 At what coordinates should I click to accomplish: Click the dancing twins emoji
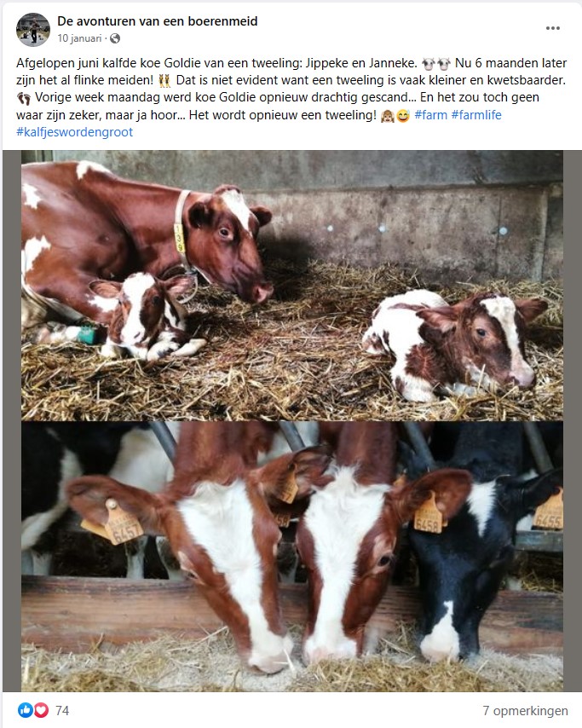point(164,81)
